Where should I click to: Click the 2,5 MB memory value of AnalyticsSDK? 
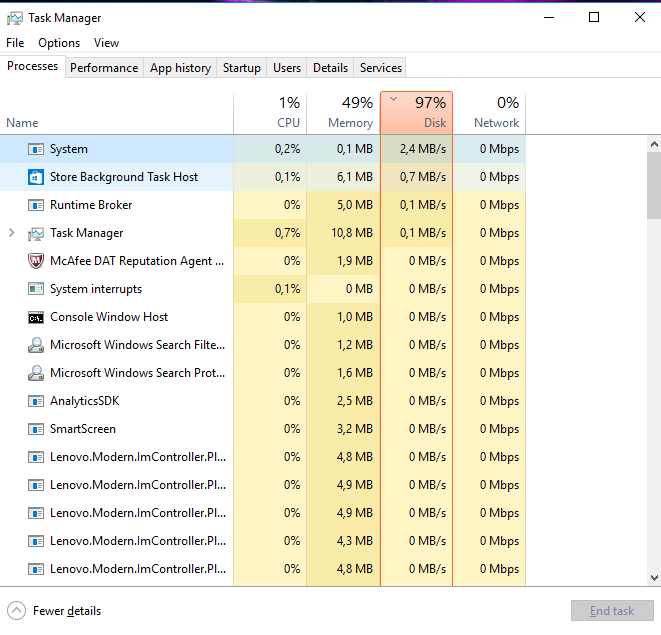click(x=355, y=401)
